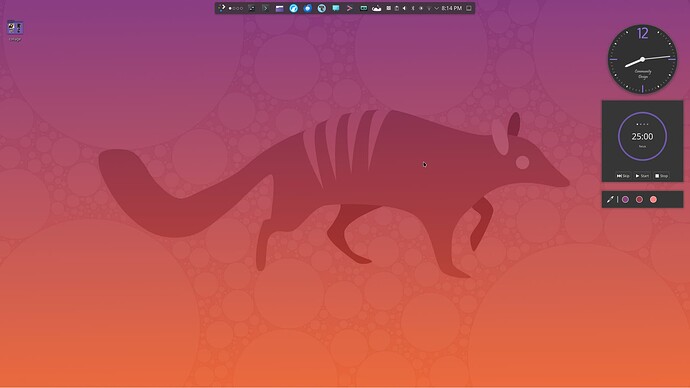
Task: Open the clipboard tray icon
Action: tap(396, 8)
